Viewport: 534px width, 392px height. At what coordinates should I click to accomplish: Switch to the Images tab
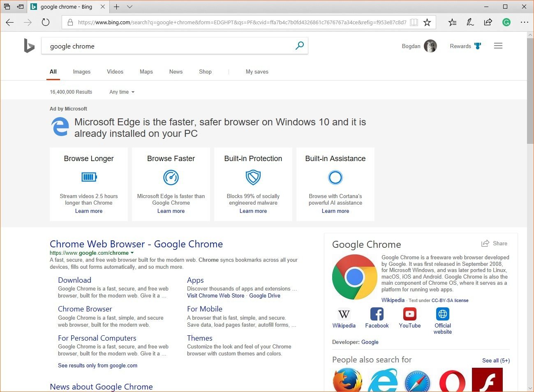(81, 71)
